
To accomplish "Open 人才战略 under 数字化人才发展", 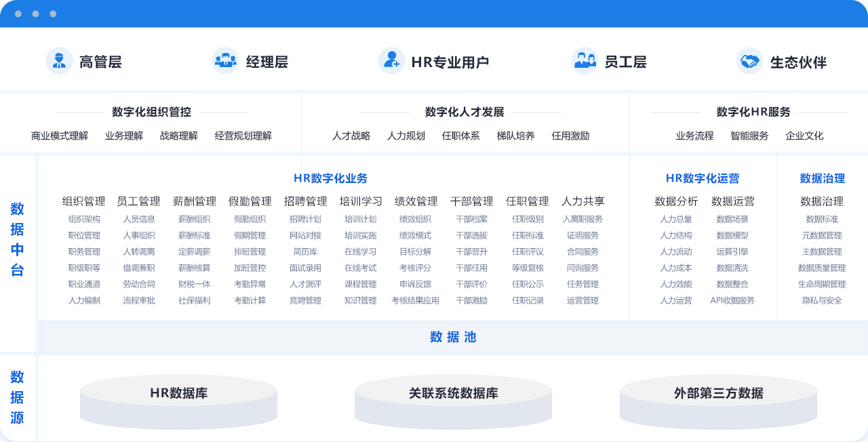I will (x=351, y=136).
